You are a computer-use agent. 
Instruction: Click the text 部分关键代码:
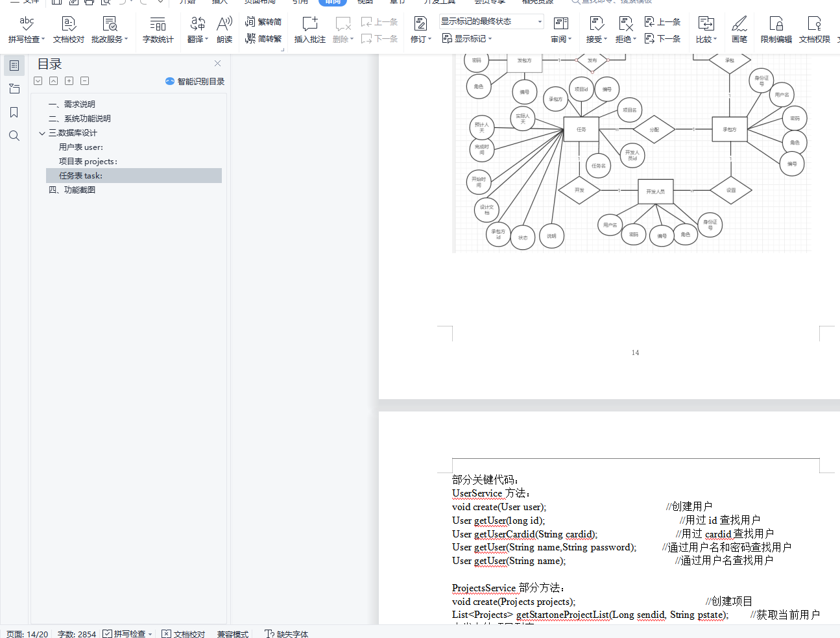485,480
